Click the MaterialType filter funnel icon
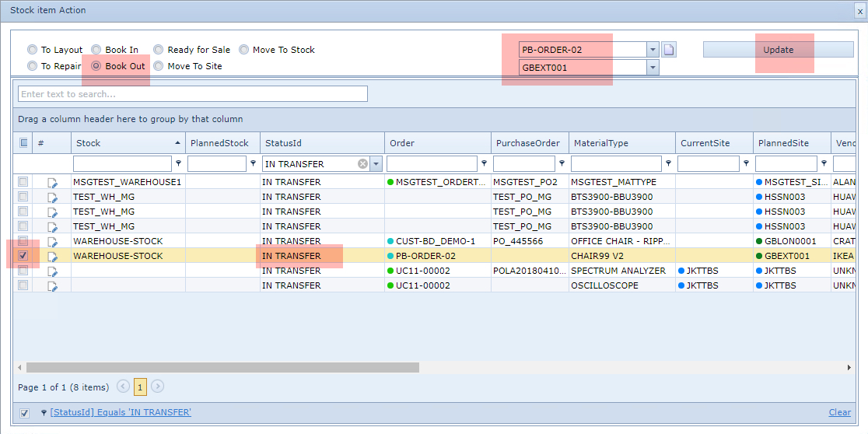868x434 pixels. [x=668, y=164]
